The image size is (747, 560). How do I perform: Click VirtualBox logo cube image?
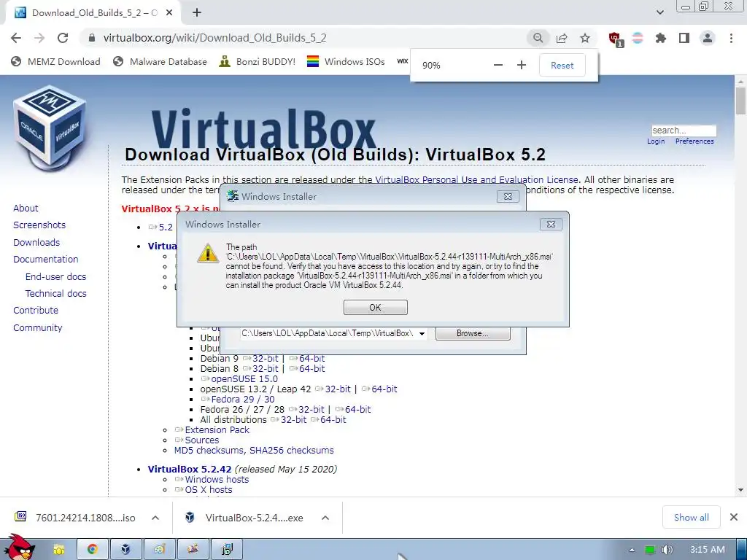pos(50,128)
